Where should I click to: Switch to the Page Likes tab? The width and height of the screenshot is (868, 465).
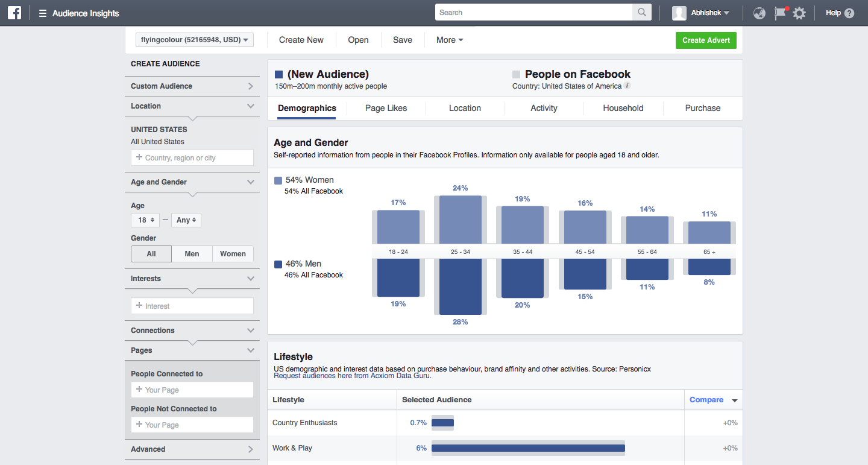pyautogui.click(x=386, y=108)
